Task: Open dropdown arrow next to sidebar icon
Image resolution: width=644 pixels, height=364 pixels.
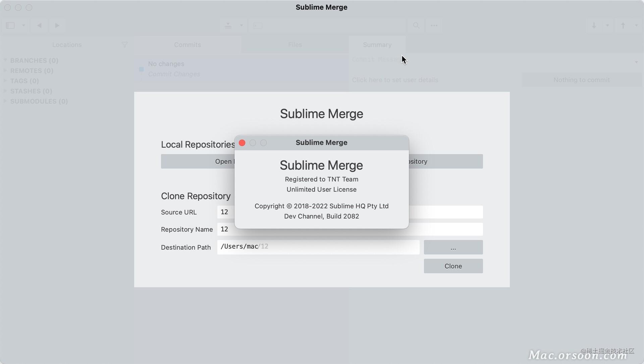Action: coord(23,25)
